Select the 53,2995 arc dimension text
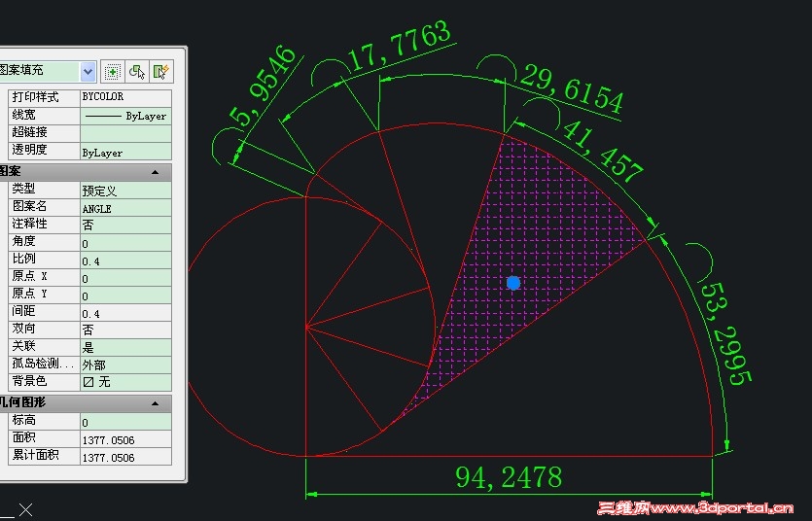The width and height of the screenshot is (812, 521). pos(725,334)
